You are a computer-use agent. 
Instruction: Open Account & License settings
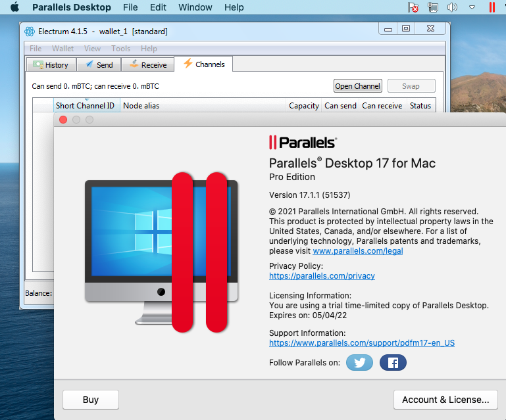pos(445,400)
